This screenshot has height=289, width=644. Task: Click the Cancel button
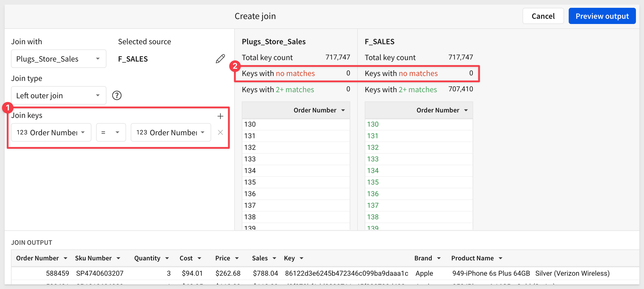[543, 16]
